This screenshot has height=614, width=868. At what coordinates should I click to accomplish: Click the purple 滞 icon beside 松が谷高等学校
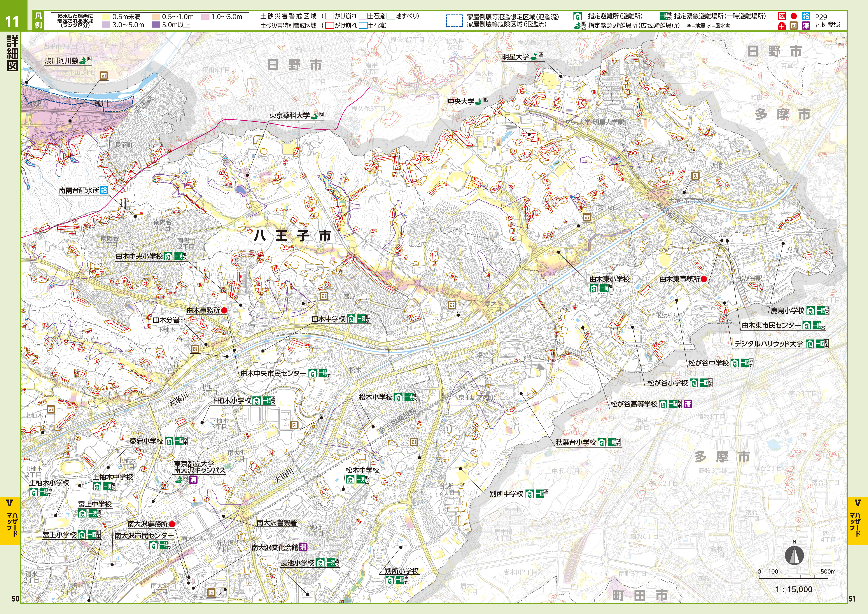(687, 404)
